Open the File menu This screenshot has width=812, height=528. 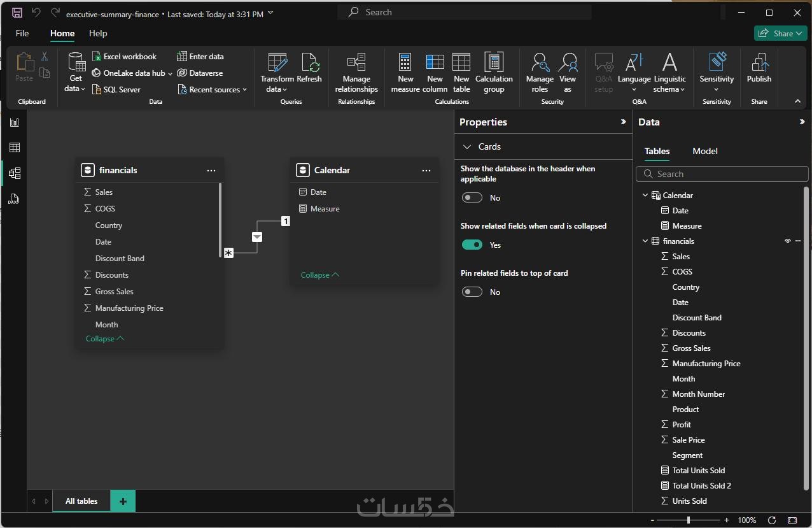(x=22, y=33)
